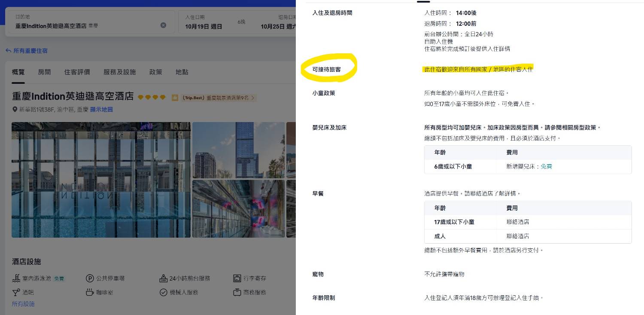Open the 地點 tab
Screen dimensions: 644x315
[182, 72]
